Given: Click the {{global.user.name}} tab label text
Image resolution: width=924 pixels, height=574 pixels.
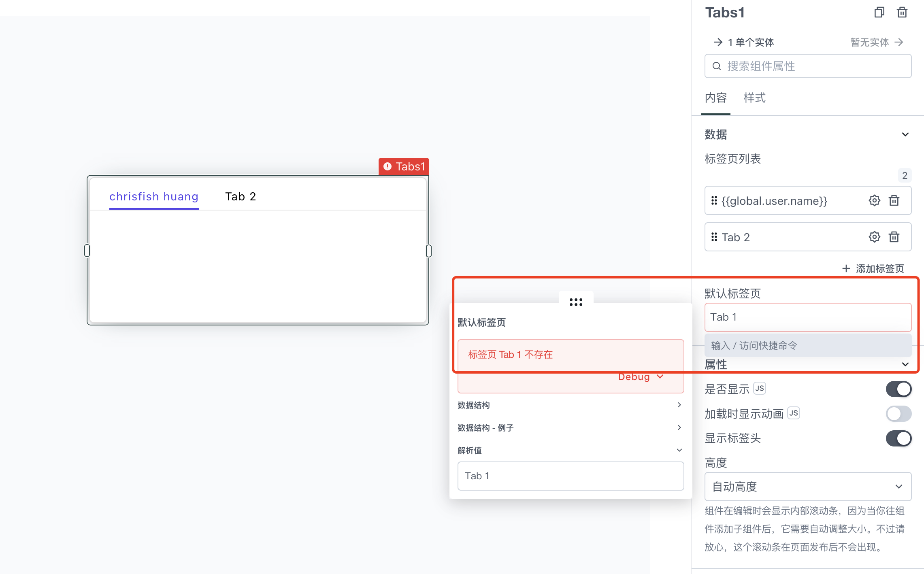Looking at the screenshot, I should coord(774,201).
